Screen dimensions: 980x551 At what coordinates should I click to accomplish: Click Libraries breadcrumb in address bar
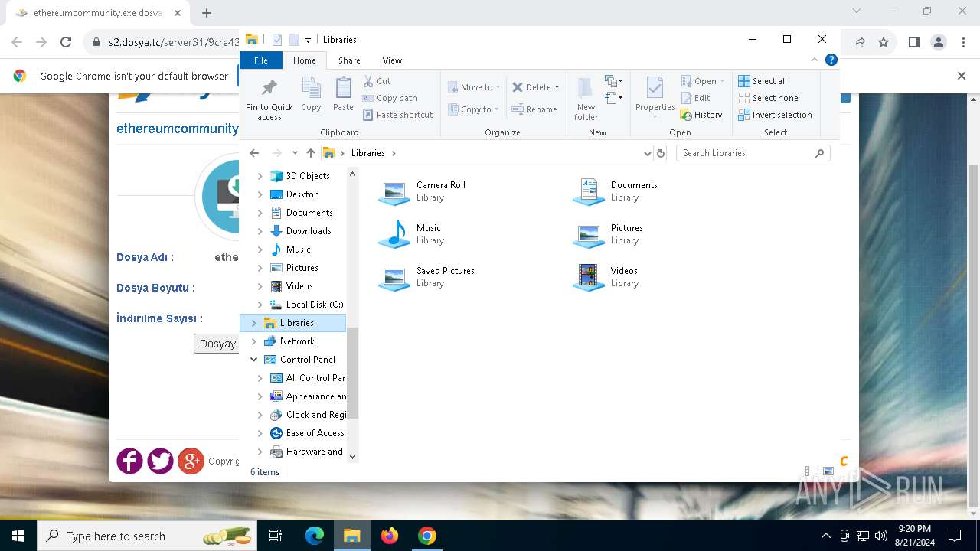pos(367,153)
